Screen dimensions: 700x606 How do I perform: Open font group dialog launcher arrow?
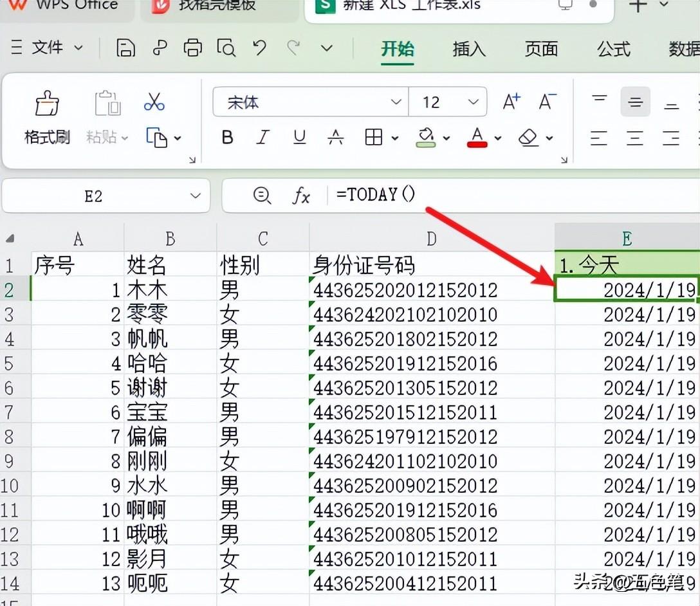tap(564, 160)
